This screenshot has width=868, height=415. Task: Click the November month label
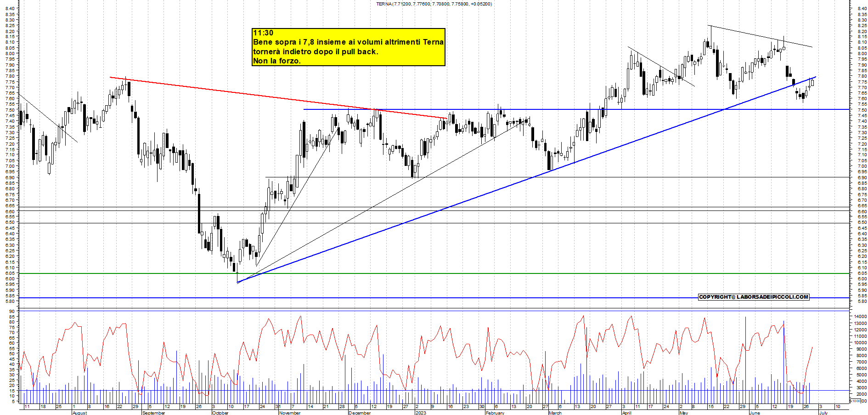(289, 413)
